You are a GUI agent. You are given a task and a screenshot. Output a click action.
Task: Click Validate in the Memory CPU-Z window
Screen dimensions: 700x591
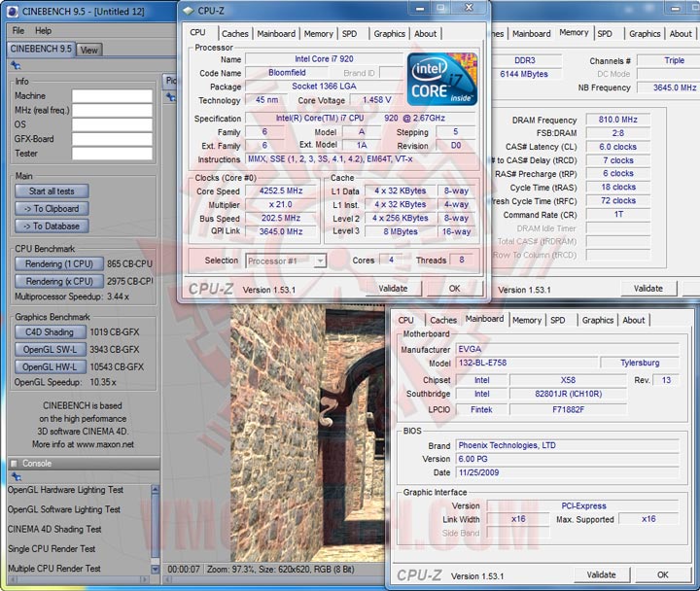tap(648, 289)
